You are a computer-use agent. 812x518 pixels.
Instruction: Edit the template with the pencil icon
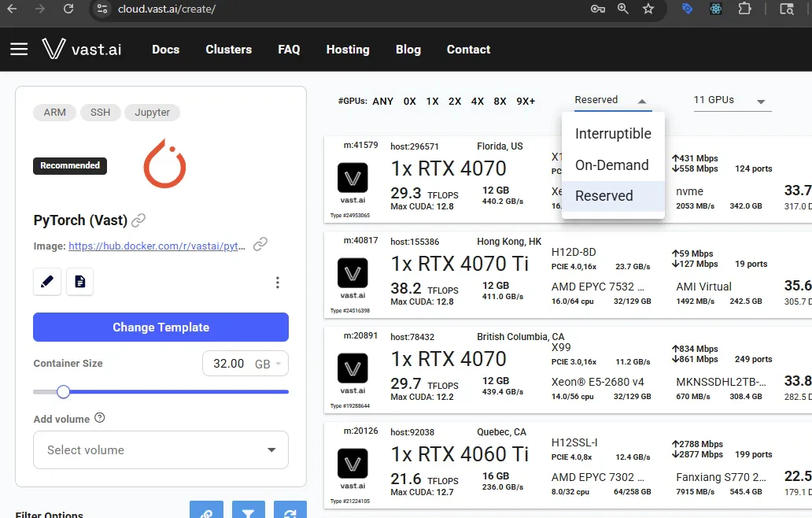pos(47,281)
